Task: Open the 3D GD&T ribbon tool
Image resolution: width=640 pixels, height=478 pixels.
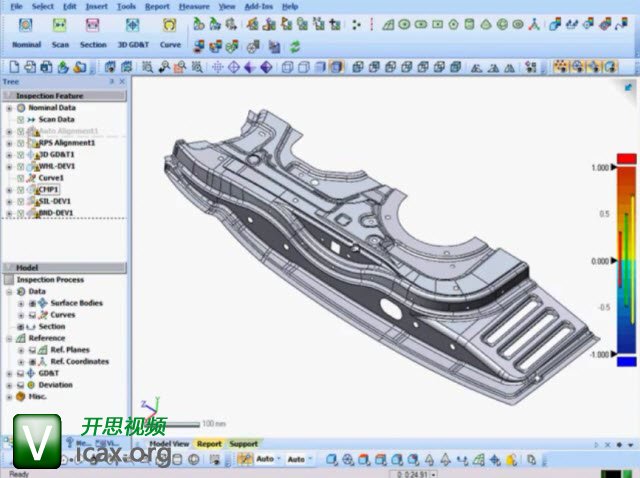Action: [x=133, y=32]
